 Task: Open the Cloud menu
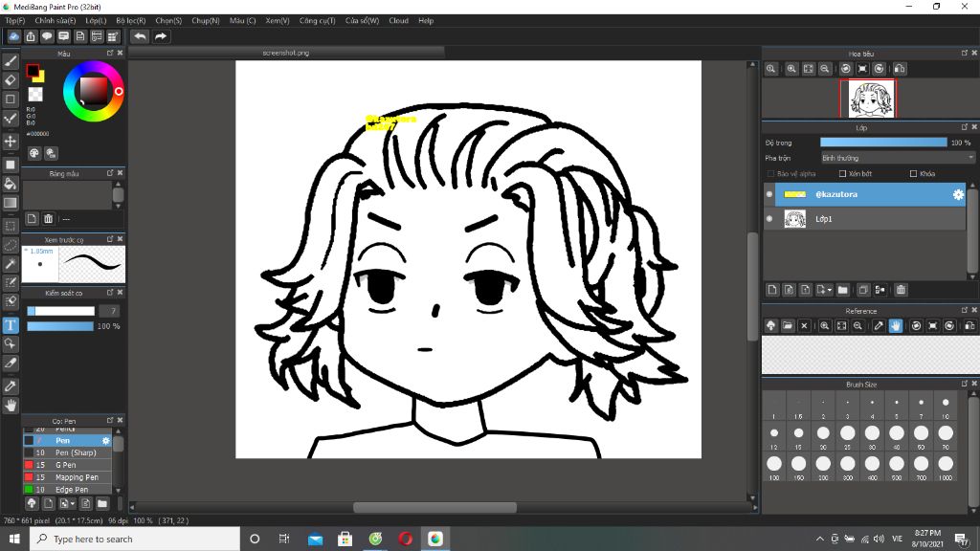click(398, 21)
